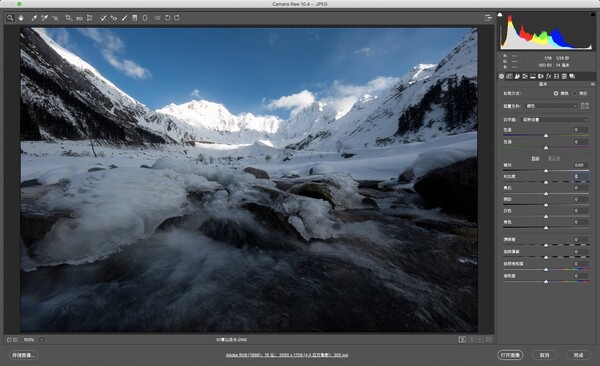Activate the Crop tool
Image resolution: width=600 pixels, height=366 pixels.
68,18
